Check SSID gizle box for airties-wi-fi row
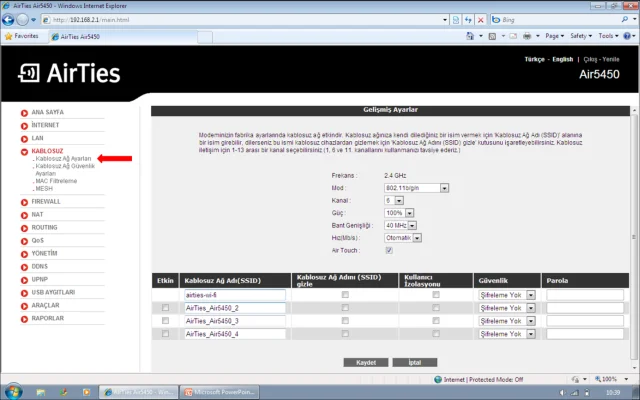Image resolution: width=640 pixels, height=400 pixels. click(345, 294)
